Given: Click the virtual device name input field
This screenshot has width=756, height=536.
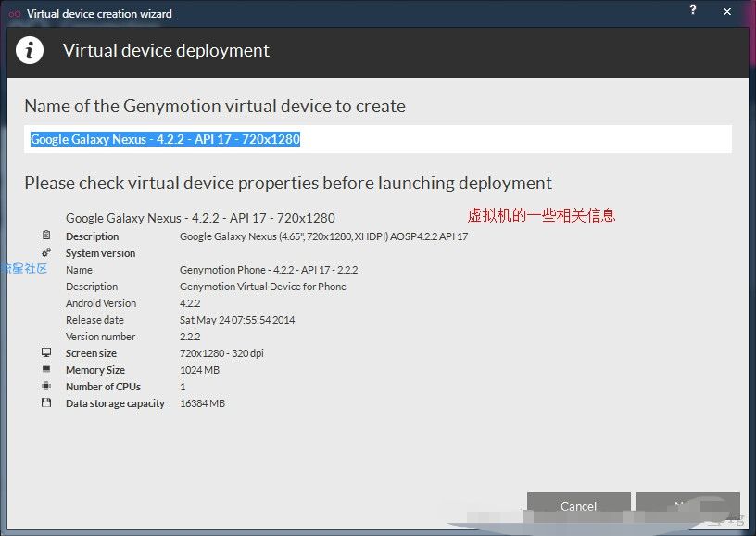Looking at the screenshot, I should coord(378,139).
